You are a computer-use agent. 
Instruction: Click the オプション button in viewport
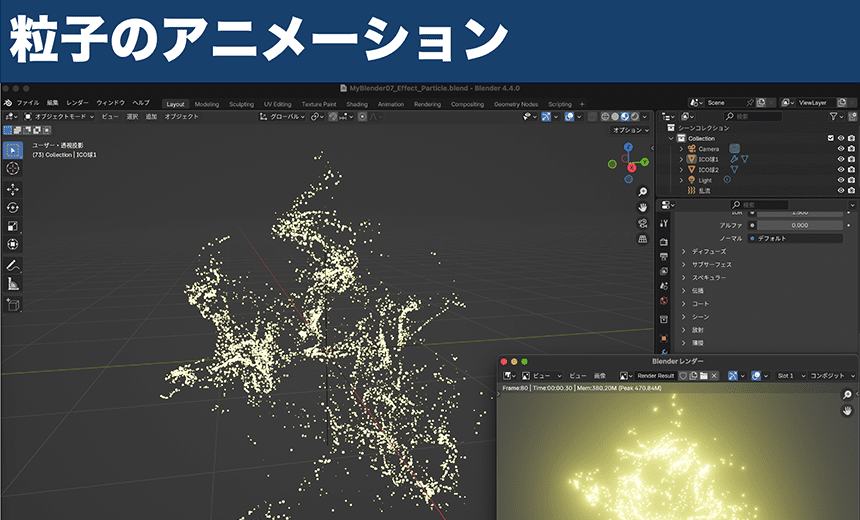(628, 130)
